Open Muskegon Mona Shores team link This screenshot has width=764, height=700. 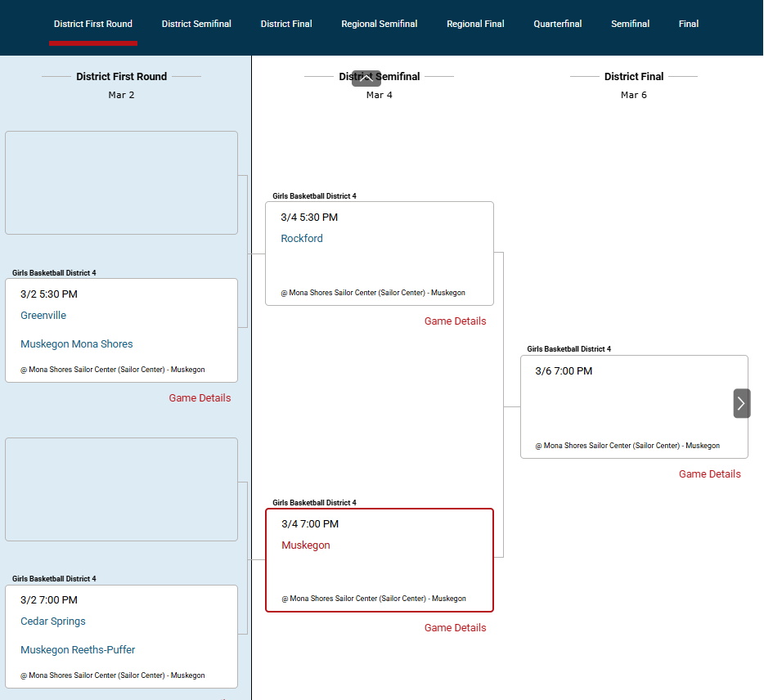pos(77,344)
